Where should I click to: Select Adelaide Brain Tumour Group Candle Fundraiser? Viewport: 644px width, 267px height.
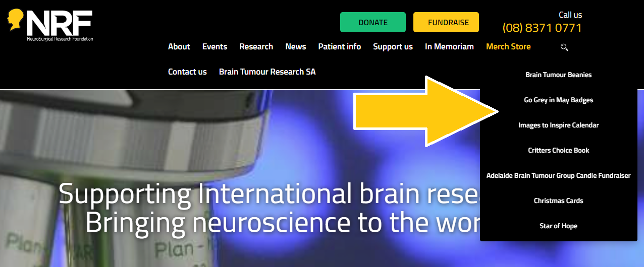pyautogui.click(x=558, y=175)
